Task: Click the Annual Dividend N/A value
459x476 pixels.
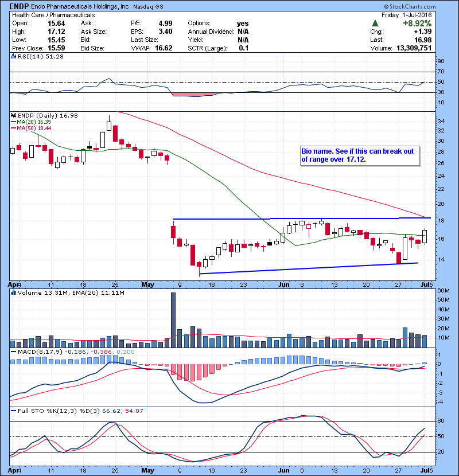Action: (243, 32)
